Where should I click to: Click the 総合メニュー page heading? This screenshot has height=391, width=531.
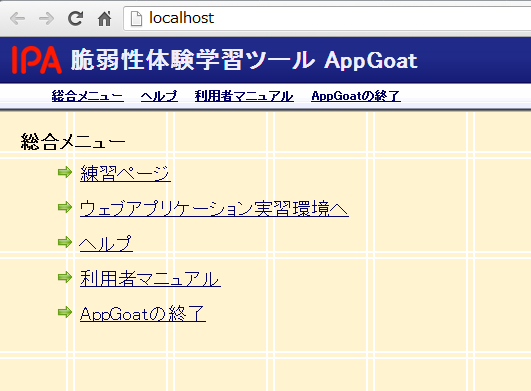73,141
